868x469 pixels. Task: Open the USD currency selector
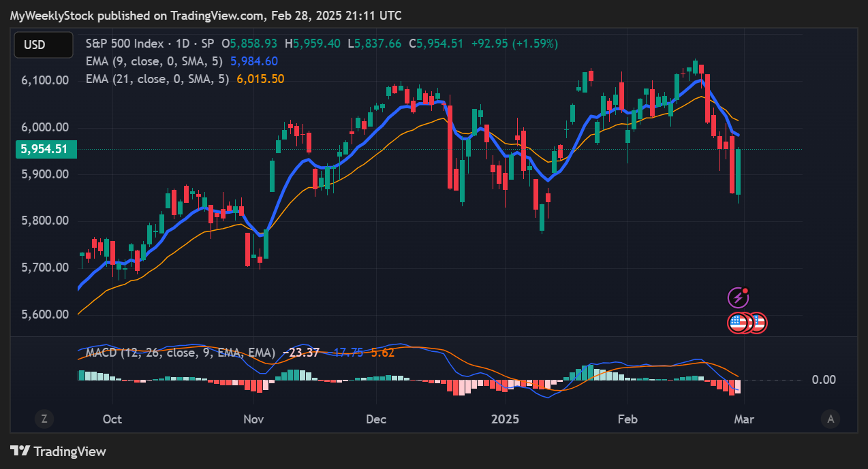pyautogui.click(x=44, y=45)
